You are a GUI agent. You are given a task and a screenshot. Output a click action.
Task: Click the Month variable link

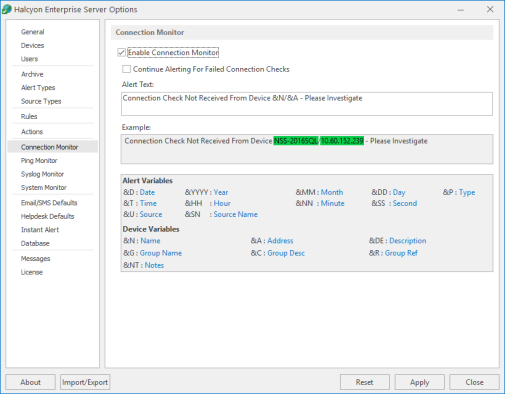tap(332, 192)
